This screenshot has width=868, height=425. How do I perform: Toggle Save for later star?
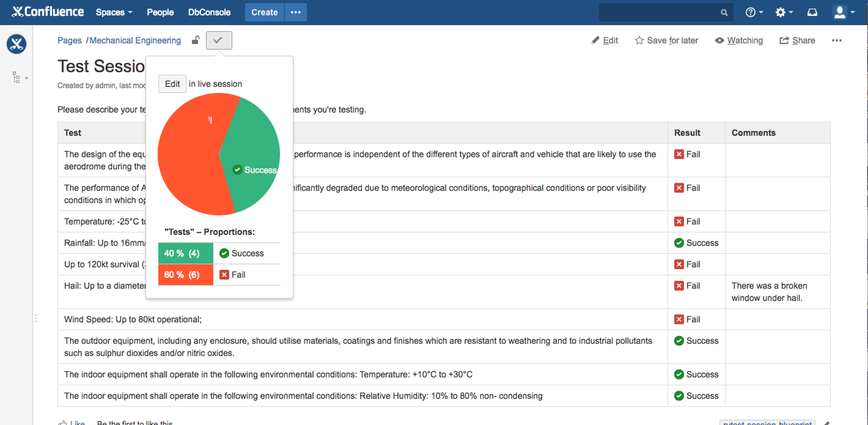coord(666,41)
